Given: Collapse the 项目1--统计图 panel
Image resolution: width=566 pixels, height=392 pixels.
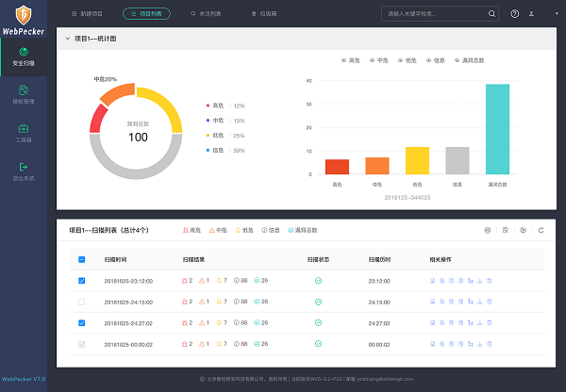Looking at the screenshot, I should [66, 39].
